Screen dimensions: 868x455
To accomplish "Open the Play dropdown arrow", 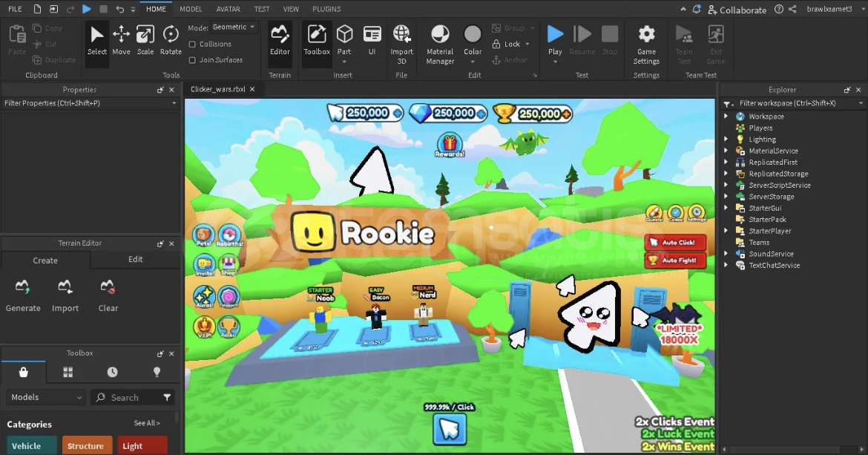I will click(555, 62).
